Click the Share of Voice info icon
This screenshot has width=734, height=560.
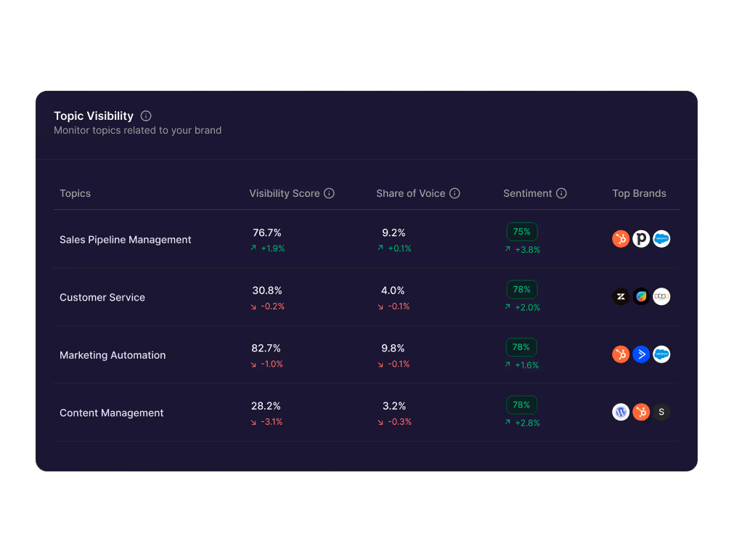[455, 193]
